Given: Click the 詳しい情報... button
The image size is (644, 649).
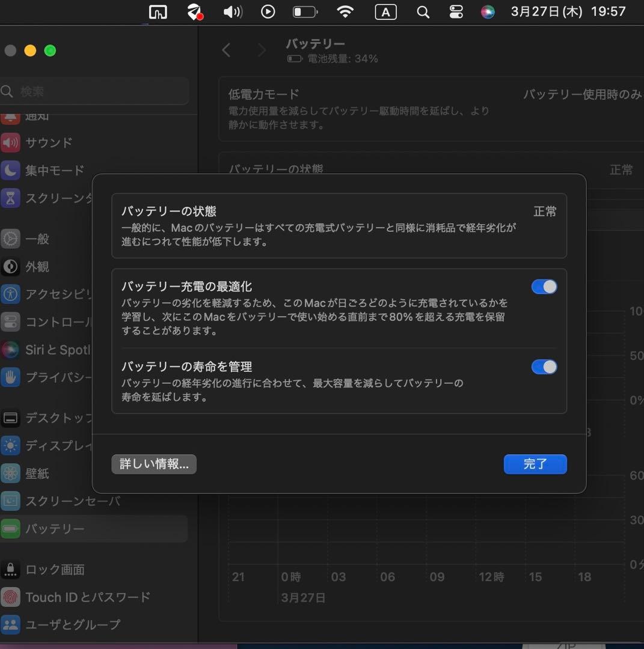Looking at the screenshot, I should [x=154, y=464].
